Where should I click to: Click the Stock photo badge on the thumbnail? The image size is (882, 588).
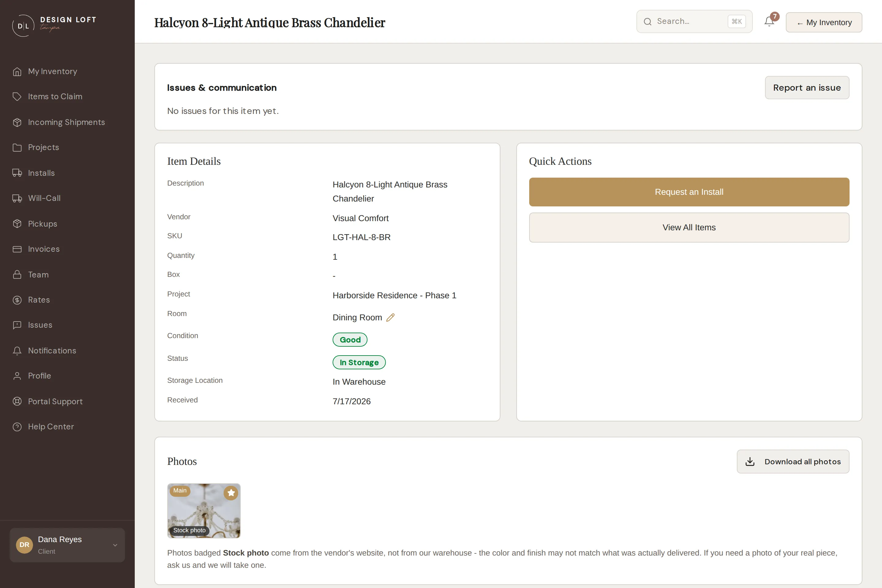[189, 530]
